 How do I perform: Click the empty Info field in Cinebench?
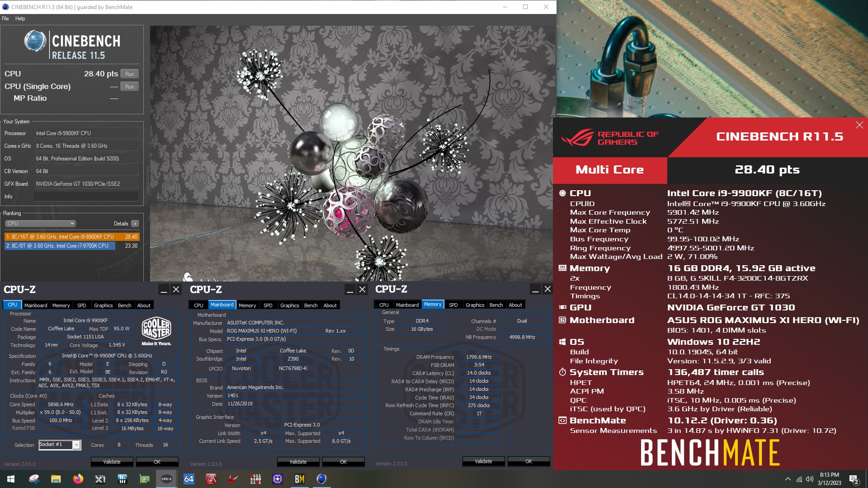[x=86, y=197]
